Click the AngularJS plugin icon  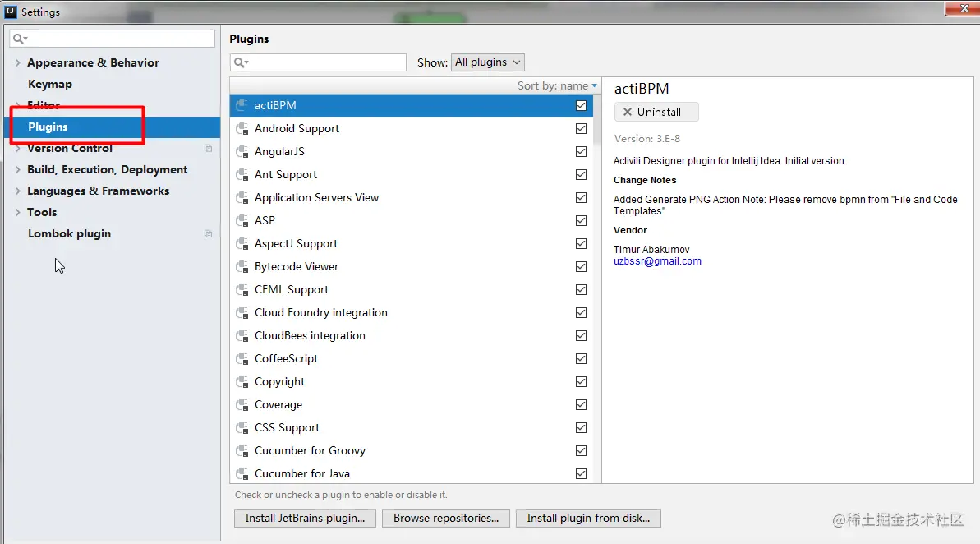point(242,152)
